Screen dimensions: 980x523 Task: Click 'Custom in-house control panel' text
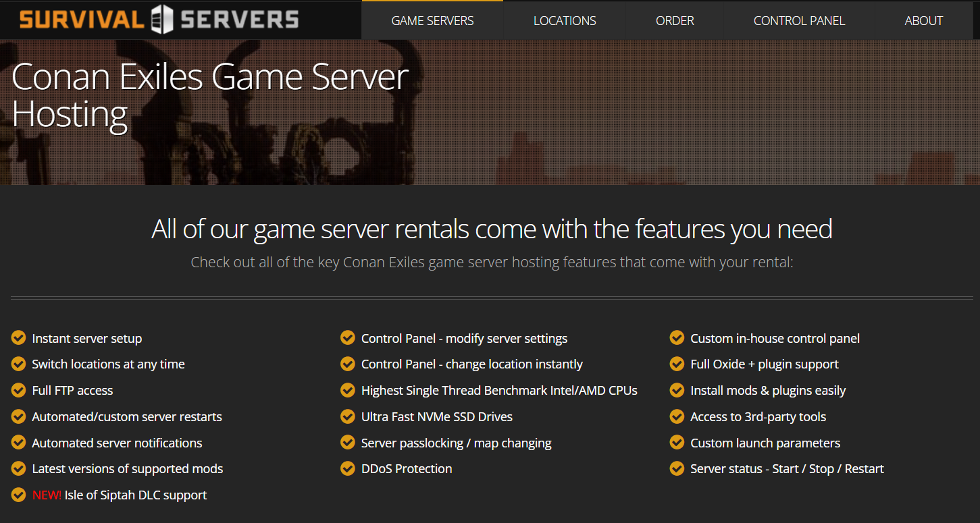point(775,338)
